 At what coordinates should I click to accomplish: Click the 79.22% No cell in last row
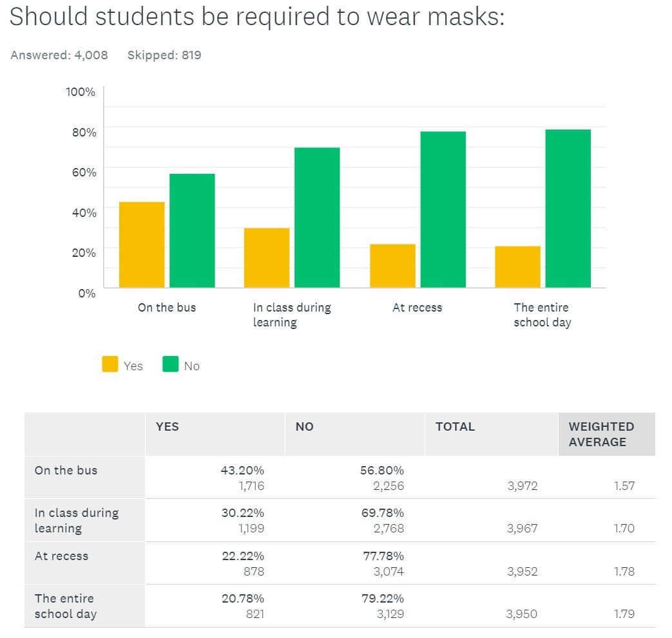pos(382,599)
